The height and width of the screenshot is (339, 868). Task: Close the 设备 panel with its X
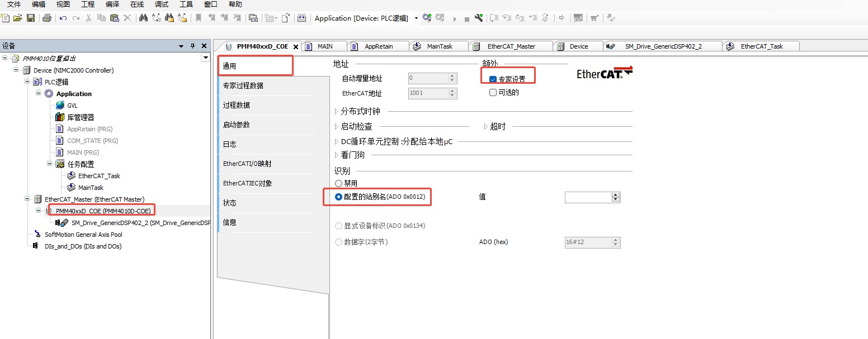(x=204, y=46)
